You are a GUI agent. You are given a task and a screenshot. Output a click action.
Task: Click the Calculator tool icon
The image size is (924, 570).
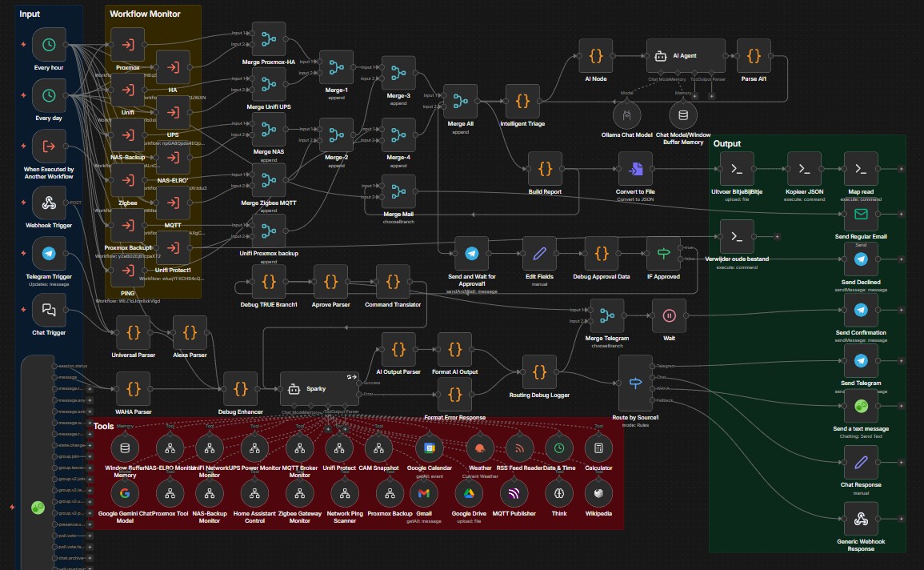[x=597, y=449]
